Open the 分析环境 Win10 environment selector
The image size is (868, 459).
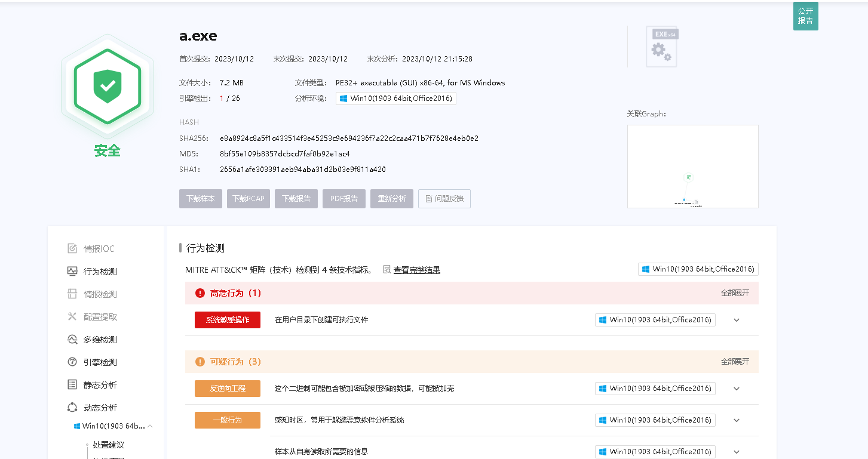(396, 98)
